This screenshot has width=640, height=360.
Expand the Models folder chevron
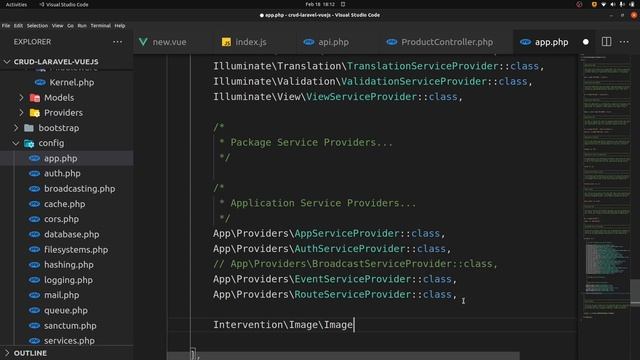21,98
